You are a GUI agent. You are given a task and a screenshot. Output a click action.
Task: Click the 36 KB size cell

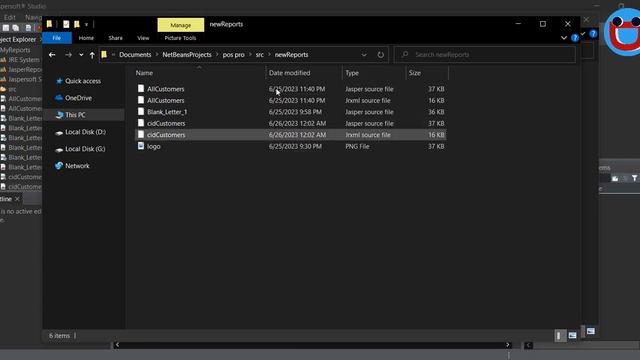click(436, 112)
